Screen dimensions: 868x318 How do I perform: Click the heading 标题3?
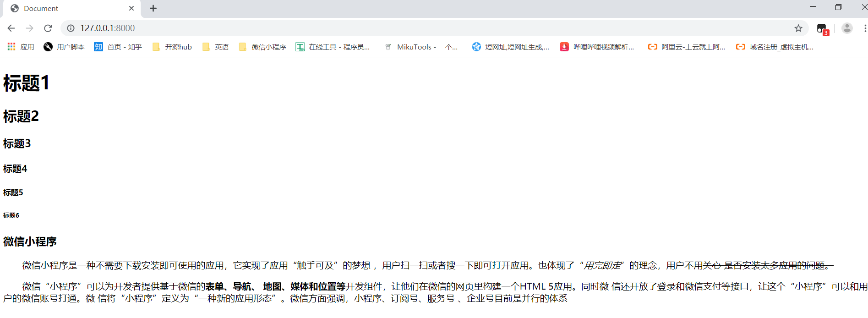17,143
